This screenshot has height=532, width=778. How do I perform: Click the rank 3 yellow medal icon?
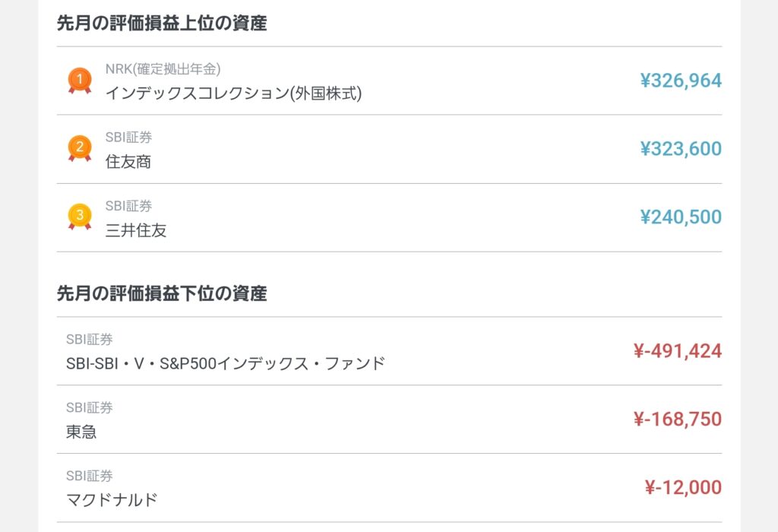click(x=79, y=217)
